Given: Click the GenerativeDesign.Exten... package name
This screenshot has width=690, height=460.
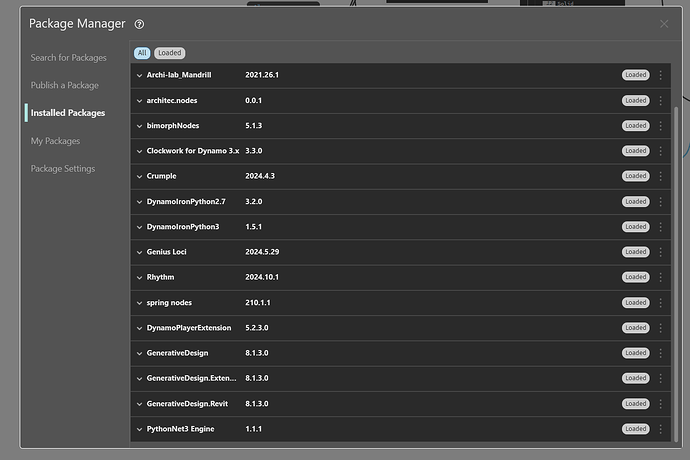Looking at the screenshot, I should (x=191, y=378).
